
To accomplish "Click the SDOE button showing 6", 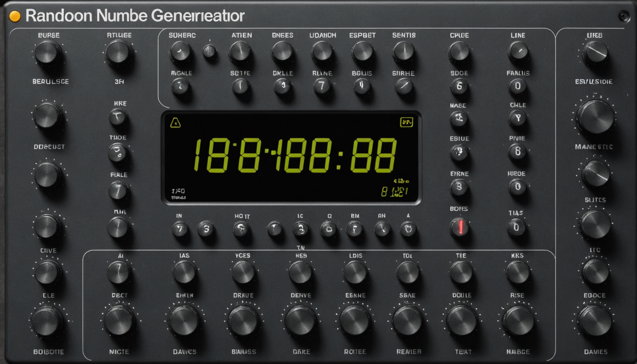I will click(x=459, y=86).
